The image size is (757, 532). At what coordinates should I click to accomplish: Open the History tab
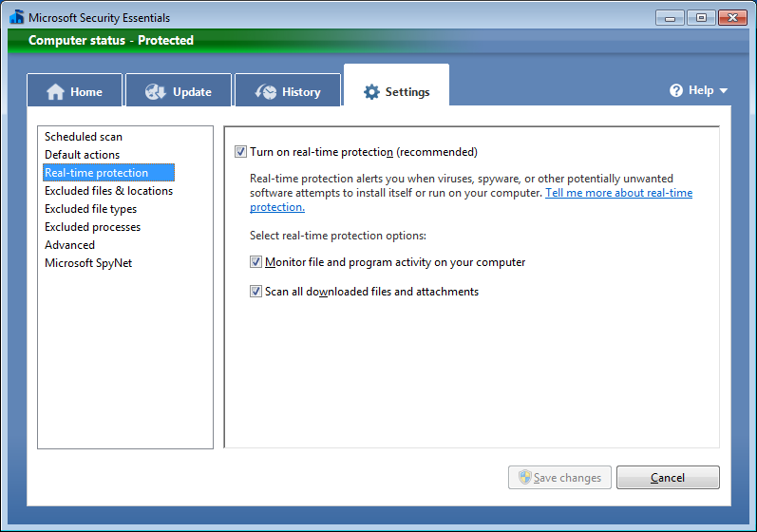[288, 92]
